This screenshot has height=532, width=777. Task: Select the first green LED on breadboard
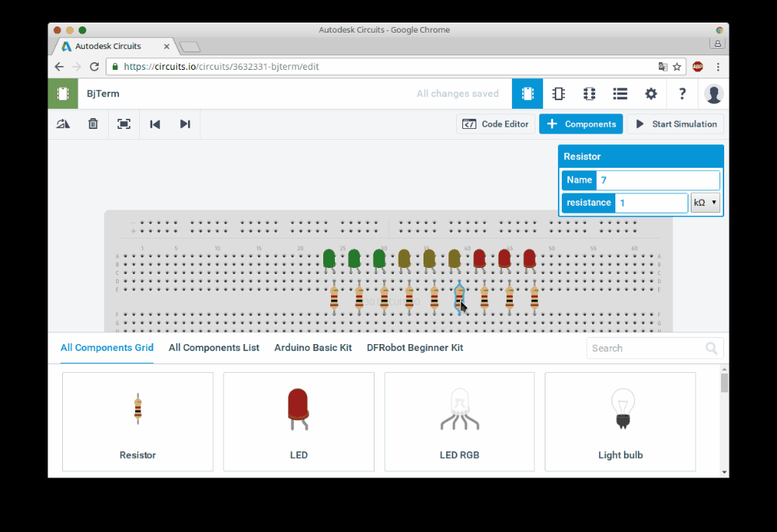pos(329,259)
